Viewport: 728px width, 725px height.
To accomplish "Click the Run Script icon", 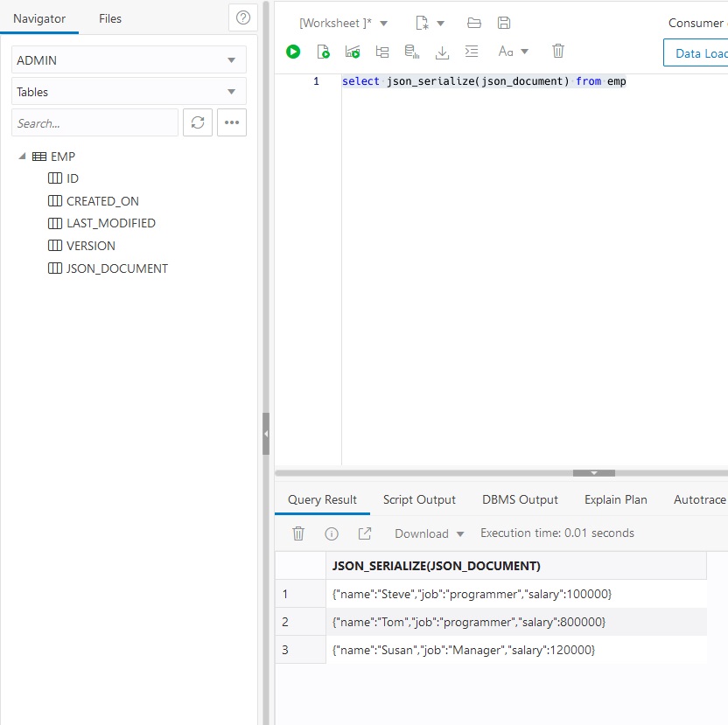I will [323, 52].
